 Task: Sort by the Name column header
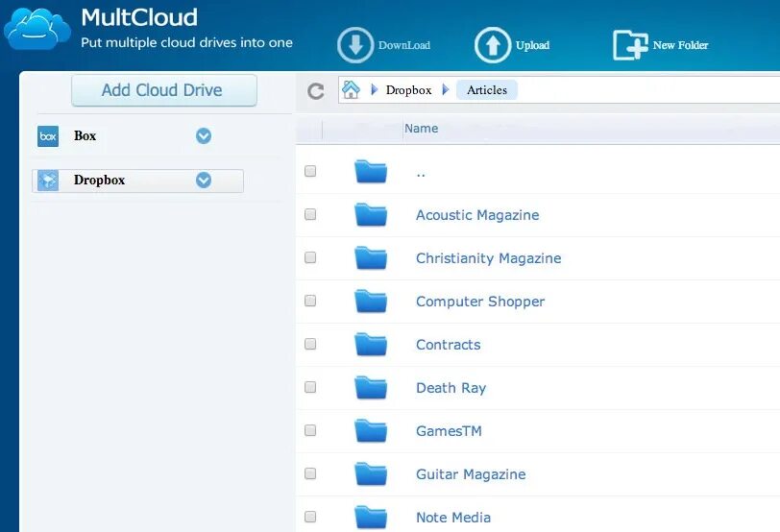(422, 129)
